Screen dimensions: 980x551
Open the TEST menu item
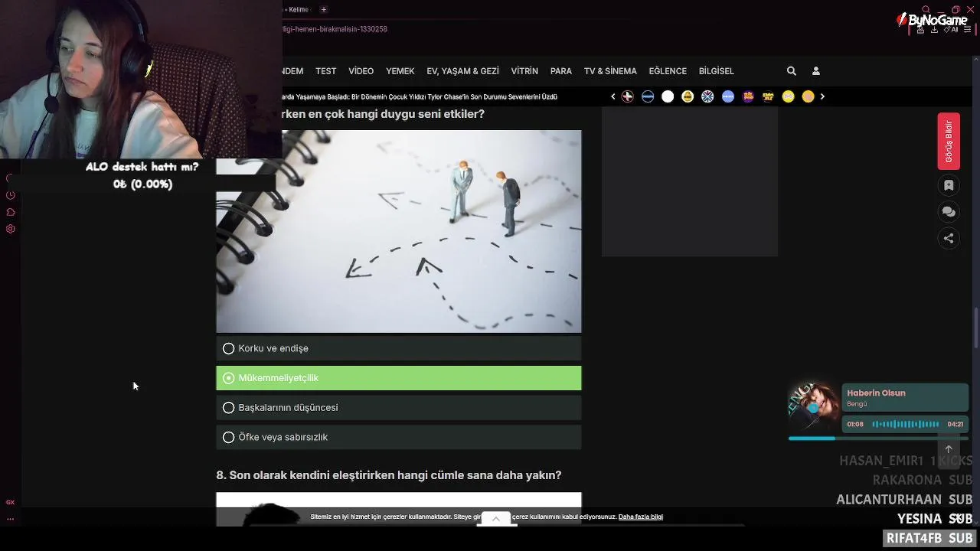tap(325, 71)
